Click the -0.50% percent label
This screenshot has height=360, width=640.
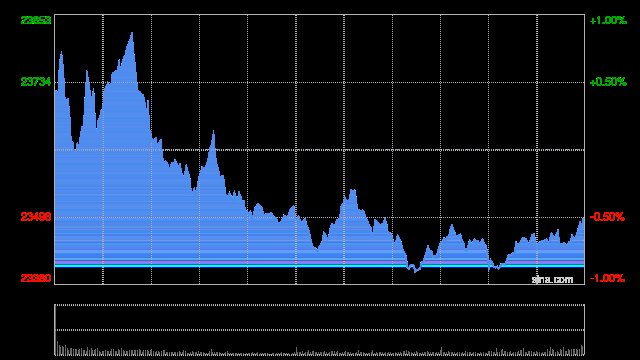click(607, 217)
